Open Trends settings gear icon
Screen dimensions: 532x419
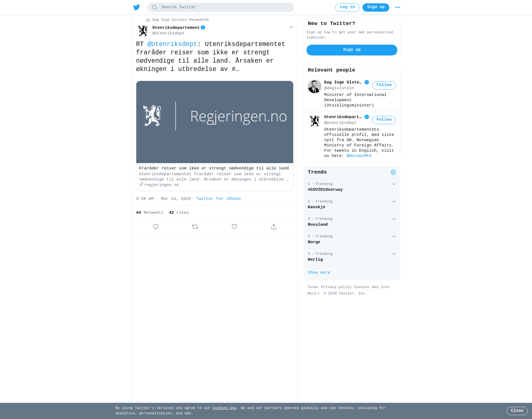tap(393, 172)
